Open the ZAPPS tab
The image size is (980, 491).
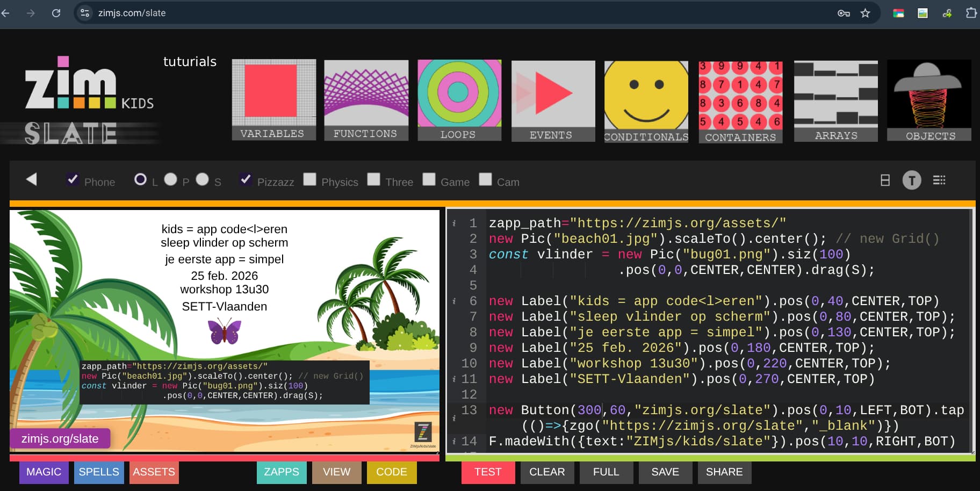[281, 472]
